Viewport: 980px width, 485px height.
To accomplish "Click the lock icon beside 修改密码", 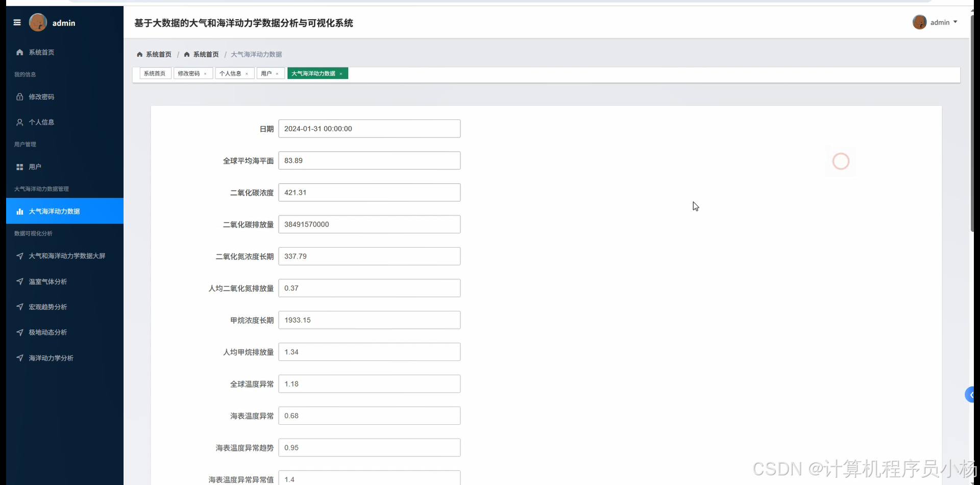I will (19, 96).
